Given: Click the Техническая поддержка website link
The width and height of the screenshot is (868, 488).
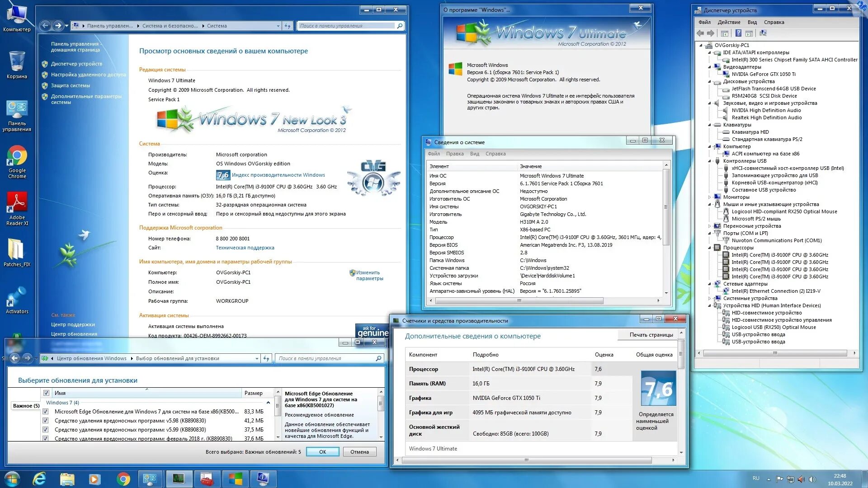Looking at the screenshot, I should (245, 248).
